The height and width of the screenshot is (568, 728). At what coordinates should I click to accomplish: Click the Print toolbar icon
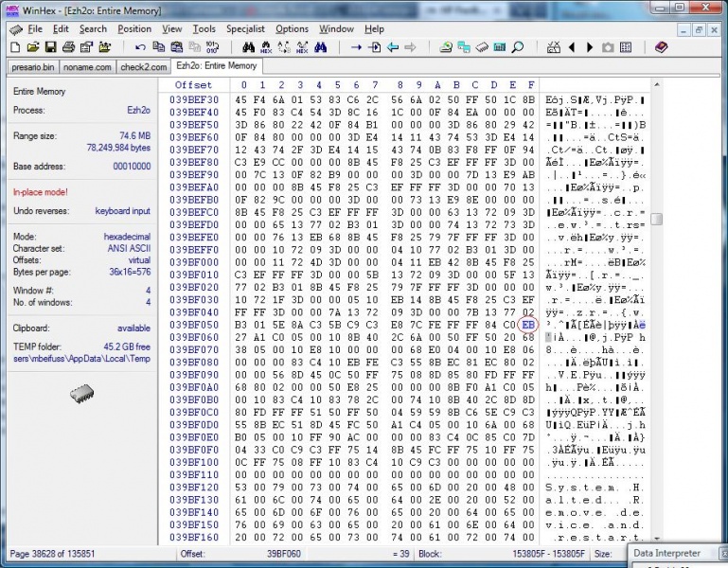point(69,47)
